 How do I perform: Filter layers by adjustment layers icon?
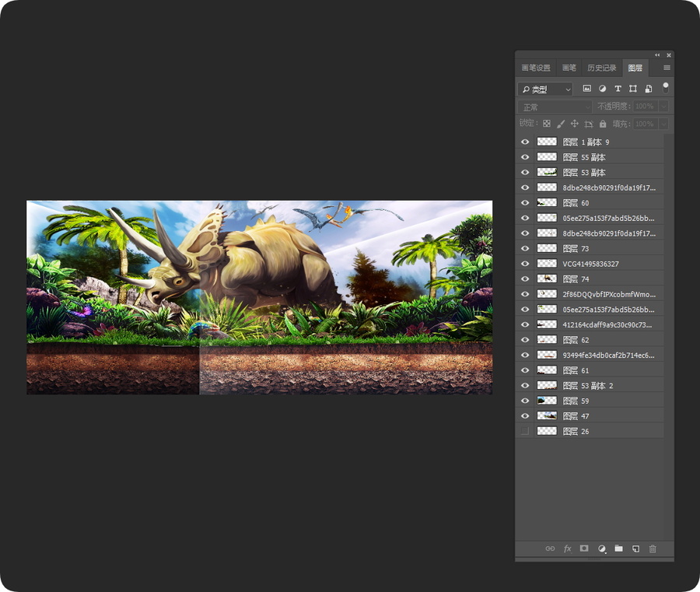(602, 89)
